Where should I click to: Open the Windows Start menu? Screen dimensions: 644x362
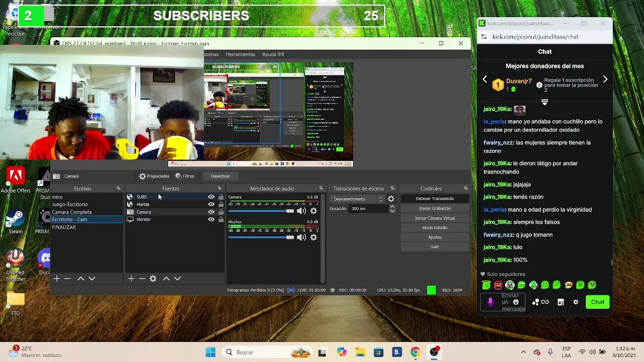coord(210,352)
